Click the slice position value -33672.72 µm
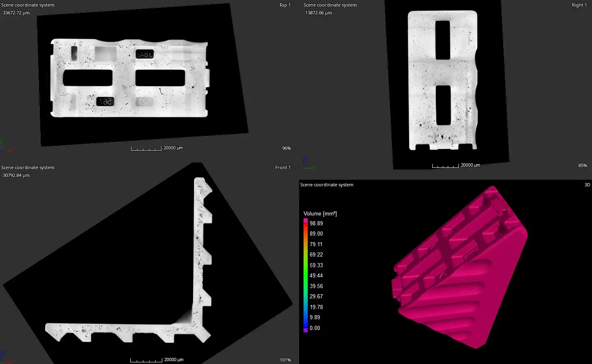The image size is (592, 364). [15, 13]
